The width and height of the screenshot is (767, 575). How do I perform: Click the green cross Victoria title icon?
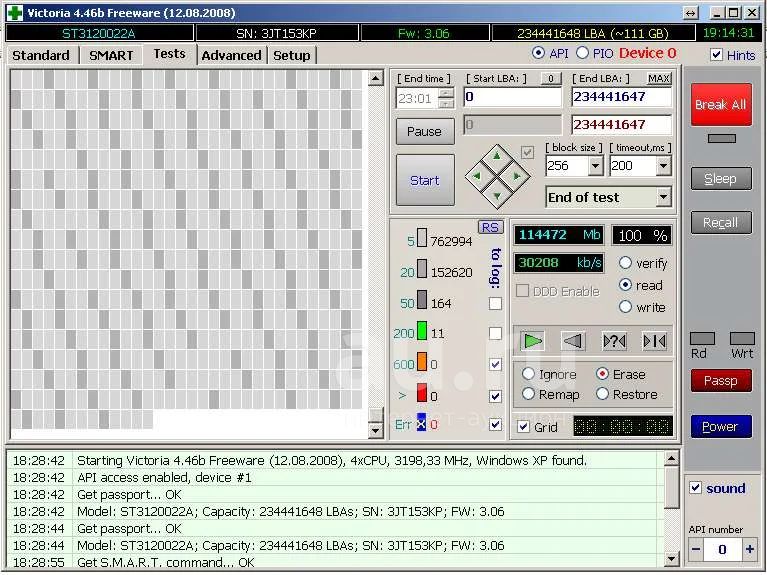(x=15, y=13)
